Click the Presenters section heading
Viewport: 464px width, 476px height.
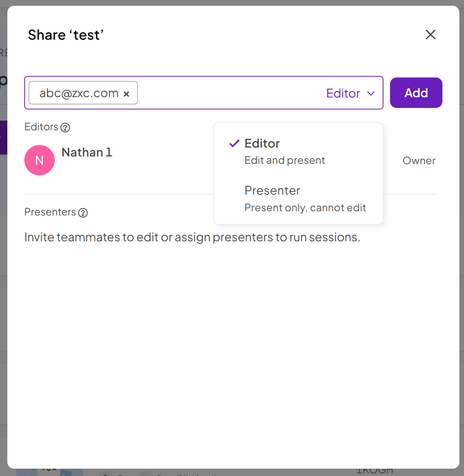(50, 212)
